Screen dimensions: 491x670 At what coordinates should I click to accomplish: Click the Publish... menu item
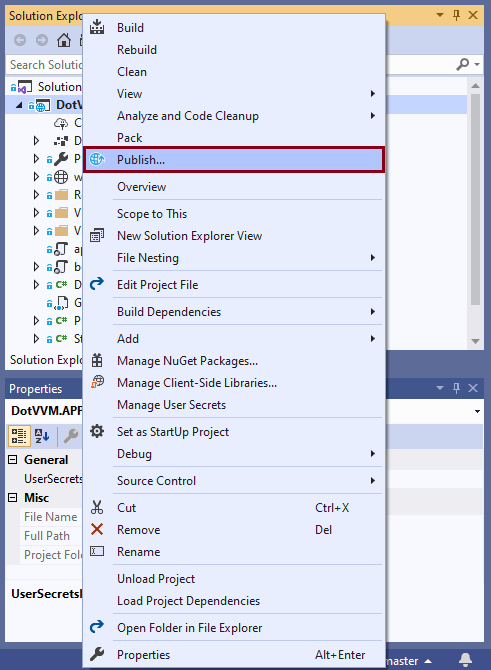[234, 160]
